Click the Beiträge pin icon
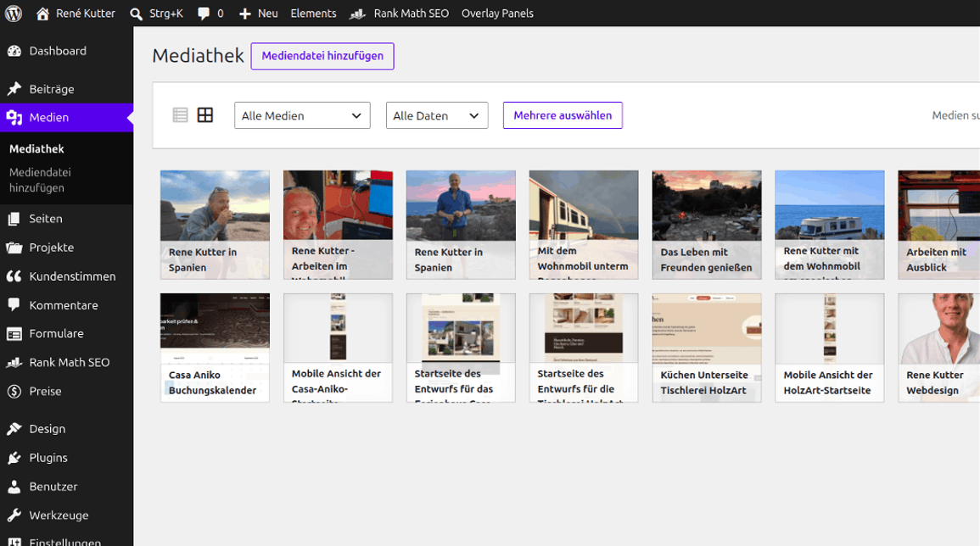Screen dimensions: 980x546 14,89
